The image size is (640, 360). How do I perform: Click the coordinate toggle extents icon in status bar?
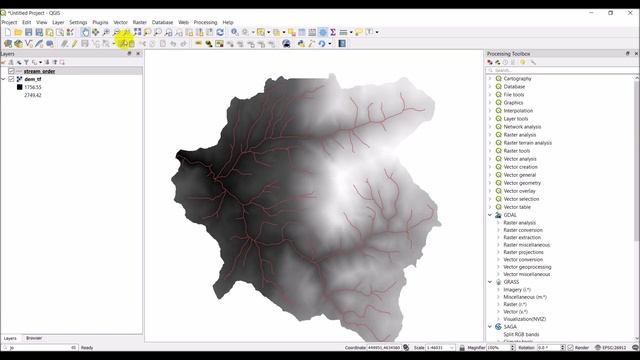[406, 348]
